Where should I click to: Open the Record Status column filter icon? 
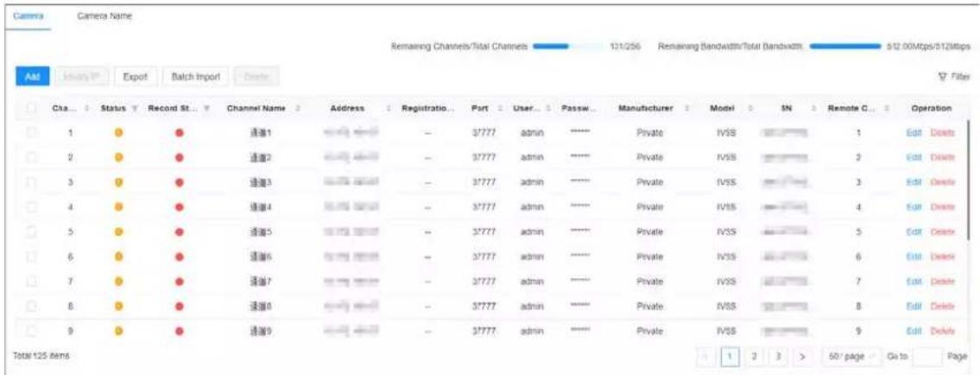pyautogui.click(x=205, y=109)
